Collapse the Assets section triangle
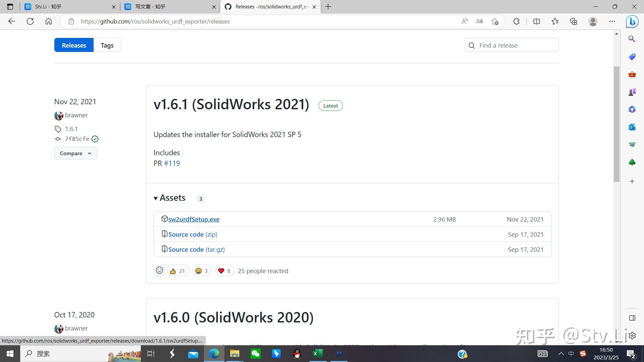Viewport: 644px width, 362px height. [156, 198]
